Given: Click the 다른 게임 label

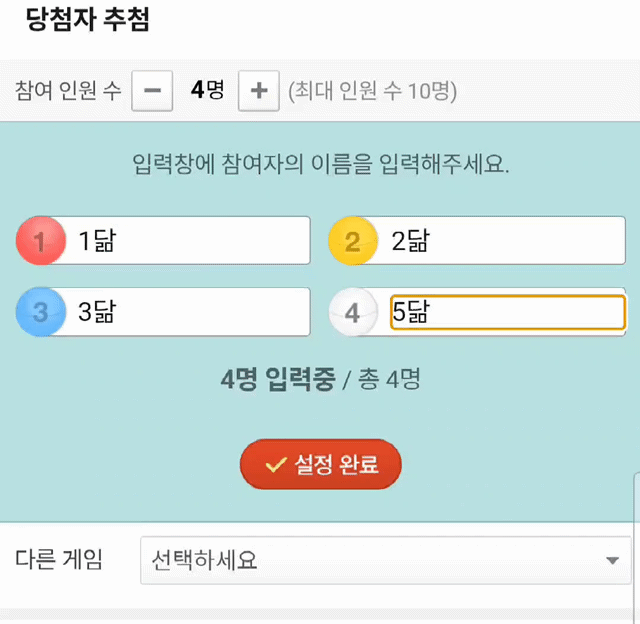Looking at the screenshot, I should coord(59,560).
